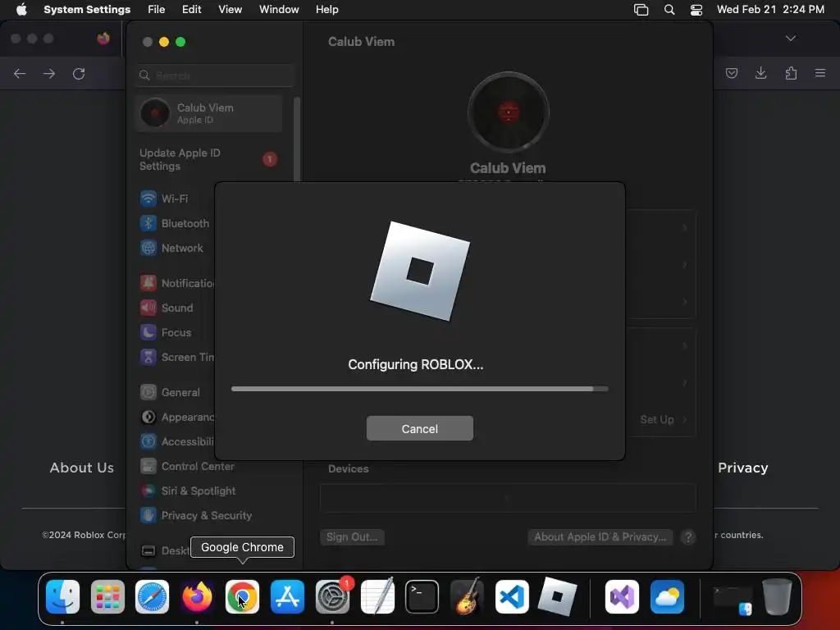
Task: Select Calub Viem Apple ID in sidebar
Action: (209, 113)
